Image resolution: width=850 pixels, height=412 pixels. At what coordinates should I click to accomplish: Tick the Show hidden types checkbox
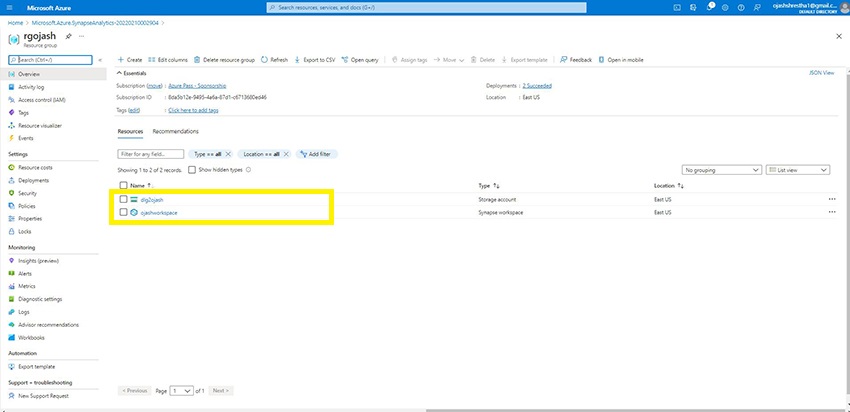click(x=191, y=170)
